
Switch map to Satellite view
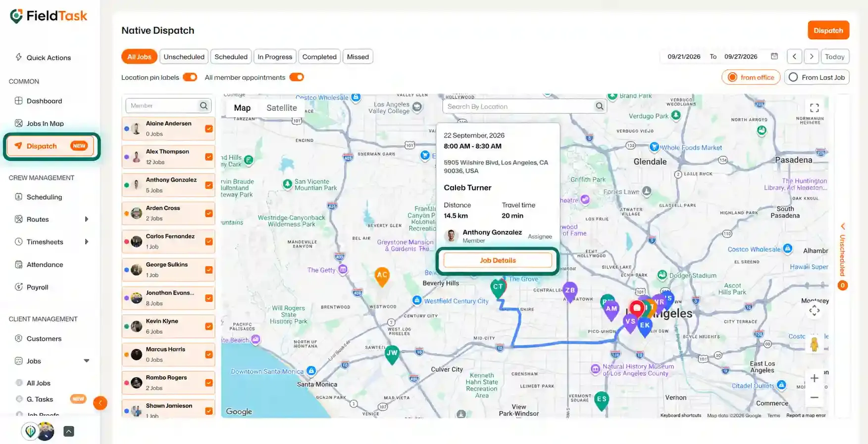click(x=282, y=108)
